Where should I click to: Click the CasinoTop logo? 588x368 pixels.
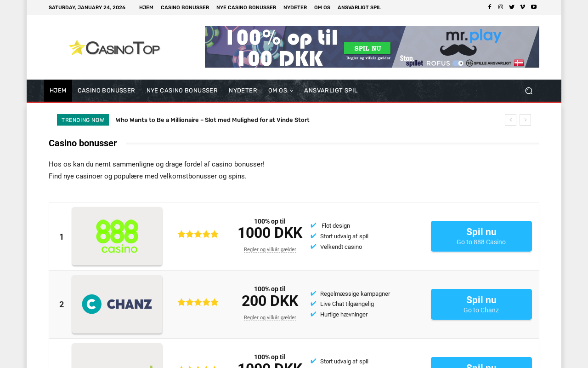click(x=114, y=47)
